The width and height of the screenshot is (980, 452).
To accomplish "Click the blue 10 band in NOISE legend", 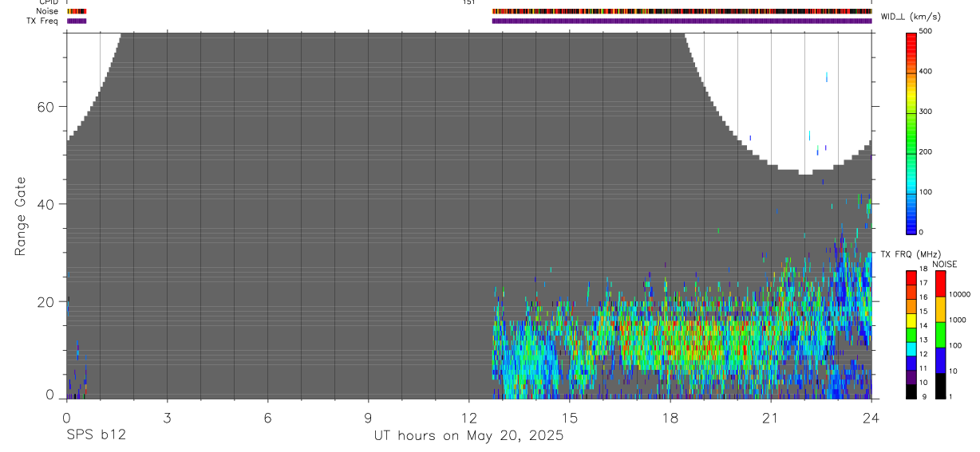I will coord(941,360).
